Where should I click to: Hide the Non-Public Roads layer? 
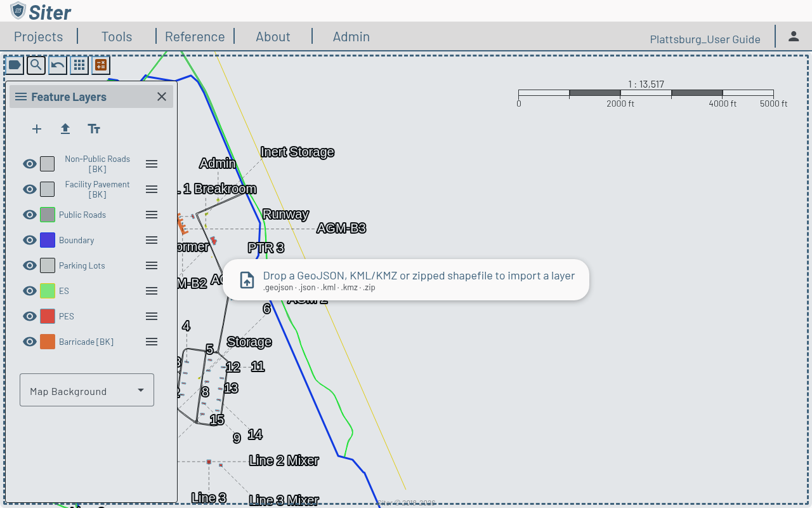coord(30,164)
